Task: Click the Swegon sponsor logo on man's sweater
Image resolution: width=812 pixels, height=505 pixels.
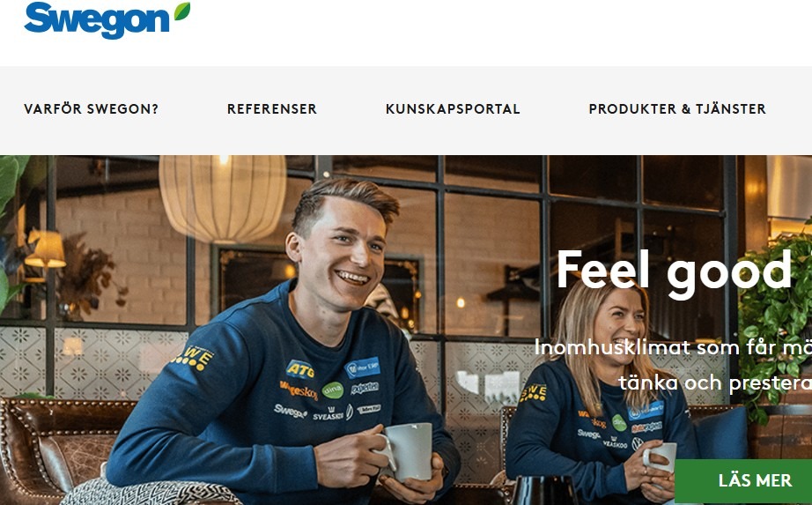Action: (290, 412)
